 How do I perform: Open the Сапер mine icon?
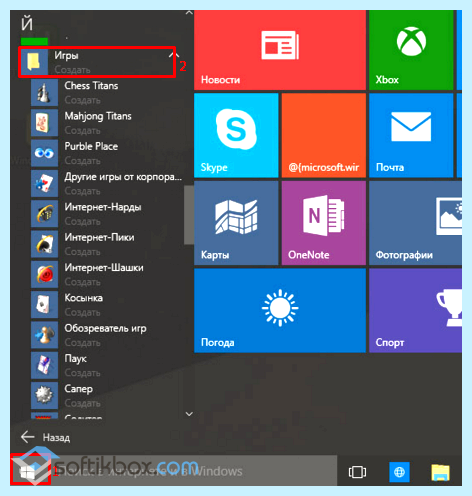coord(44,396)
